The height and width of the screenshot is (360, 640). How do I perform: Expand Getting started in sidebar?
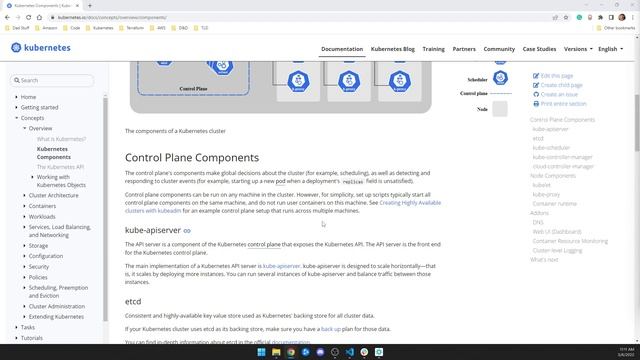point(16,107)
